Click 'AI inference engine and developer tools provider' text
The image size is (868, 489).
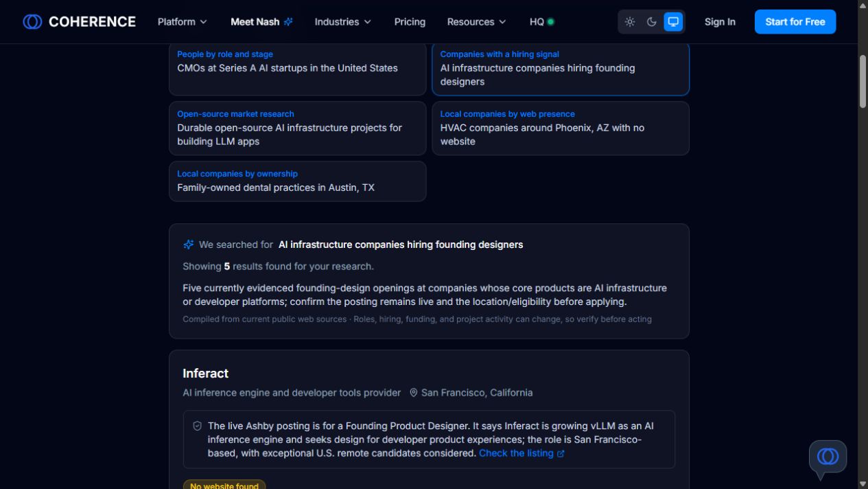tap(292, 393)
